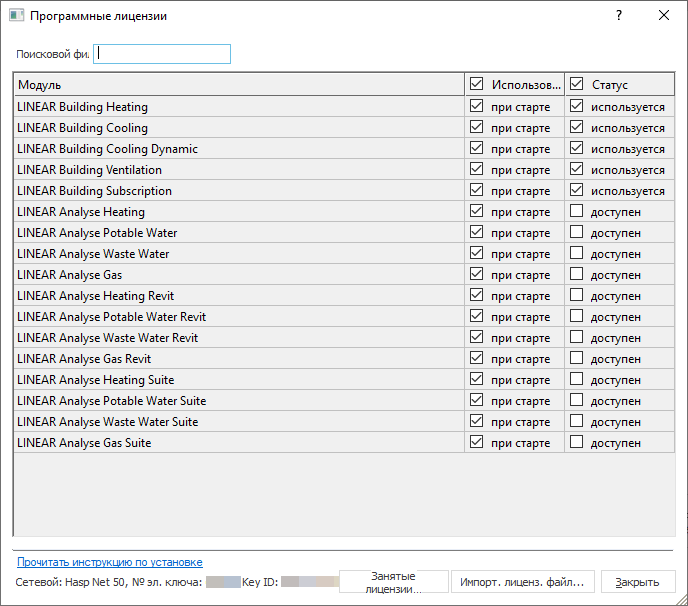Uncheck 'используется' for LINEAR Building Heating

pos(577,106)
